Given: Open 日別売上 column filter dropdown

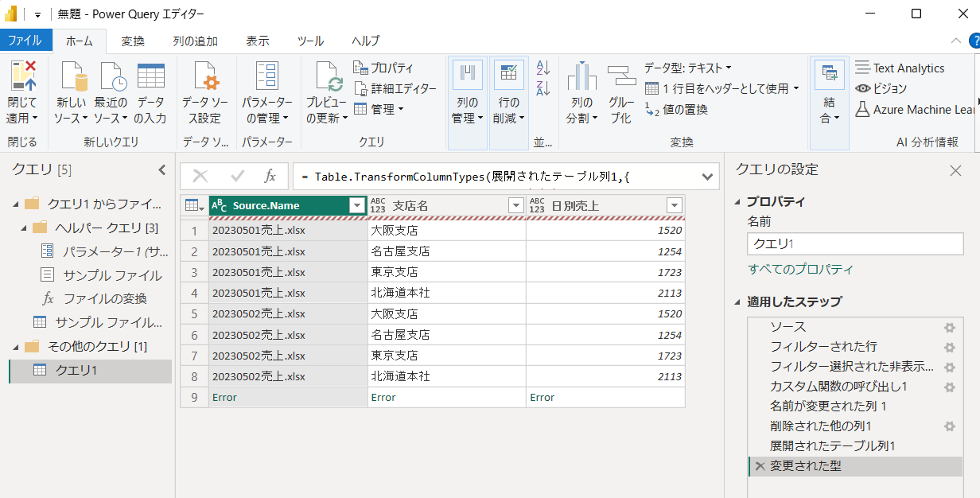Looking at the screenshot, I should [675, 206].
